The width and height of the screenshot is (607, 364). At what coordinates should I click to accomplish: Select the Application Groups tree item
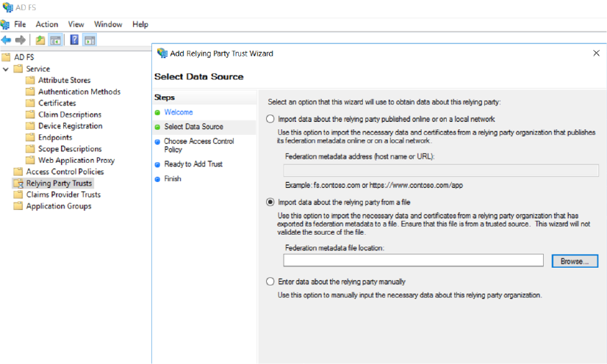pyautogui.click(x=59, y=206)
